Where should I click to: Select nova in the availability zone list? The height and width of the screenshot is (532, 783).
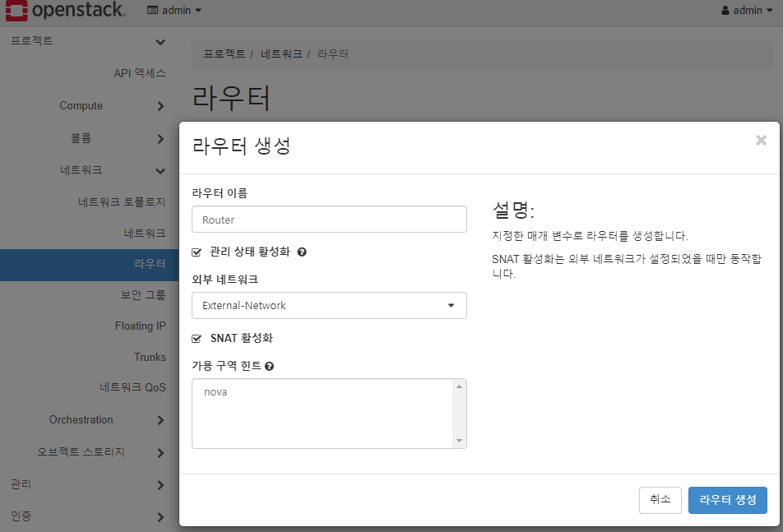click(x=215, y=392)
